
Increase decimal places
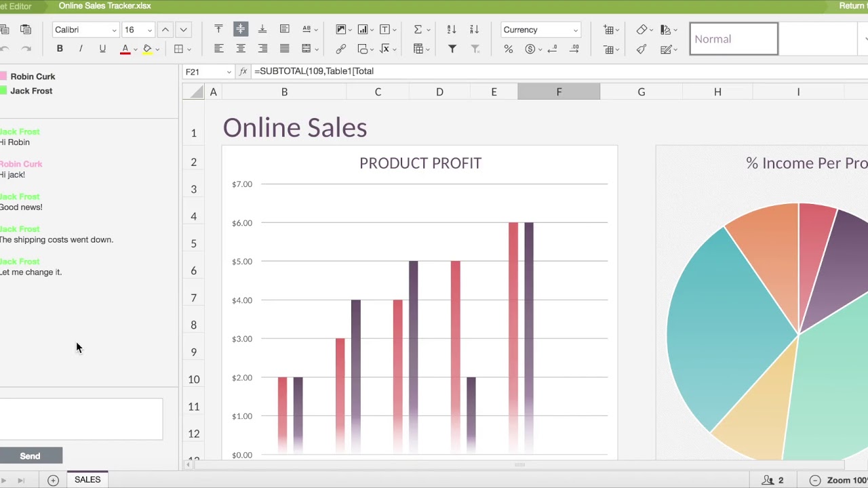(574, 49)
